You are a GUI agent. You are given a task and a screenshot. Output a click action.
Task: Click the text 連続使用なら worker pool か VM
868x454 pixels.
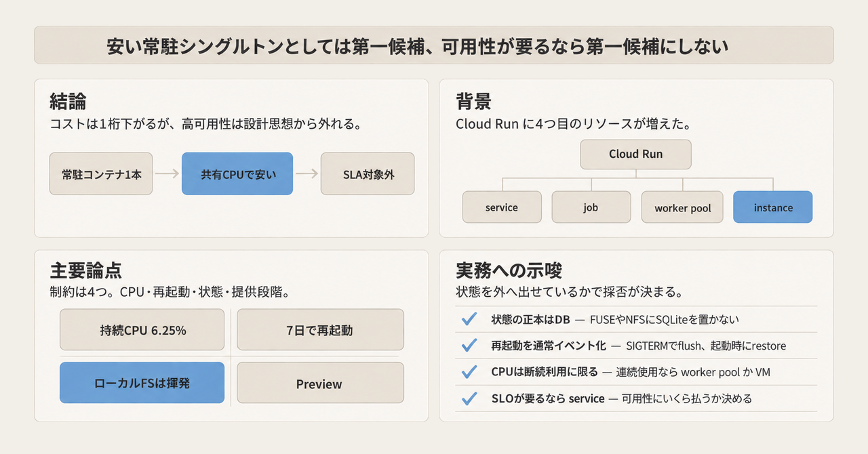tap(694, 372)
